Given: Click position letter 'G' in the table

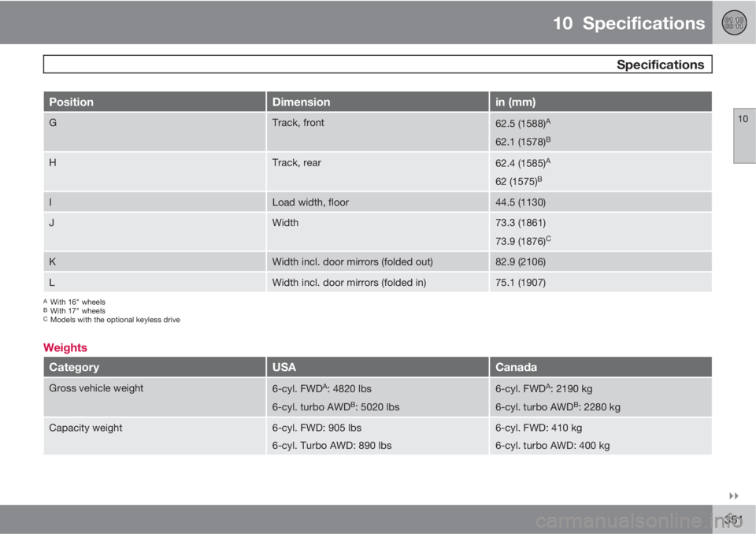Looking at the screenshot, I should click(x=53, y=123).
